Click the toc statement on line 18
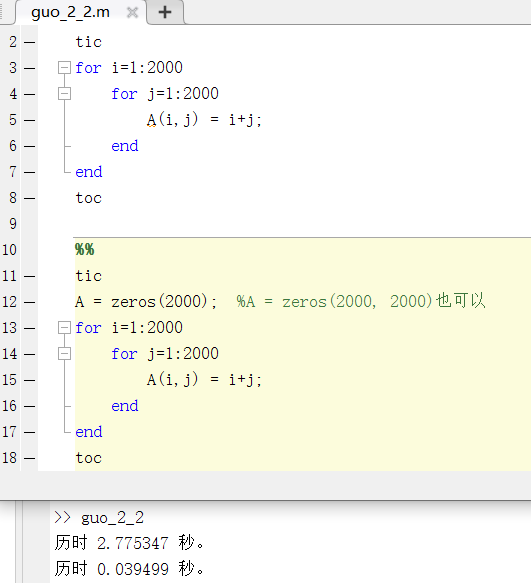This screenshot has width=531, height=583. [x=88, y=458]
